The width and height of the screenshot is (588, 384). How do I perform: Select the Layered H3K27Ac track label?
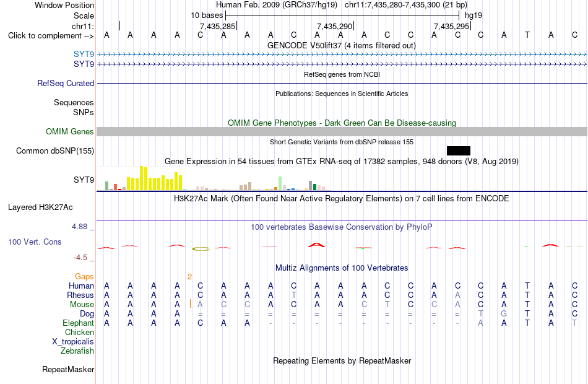point(40,207)
